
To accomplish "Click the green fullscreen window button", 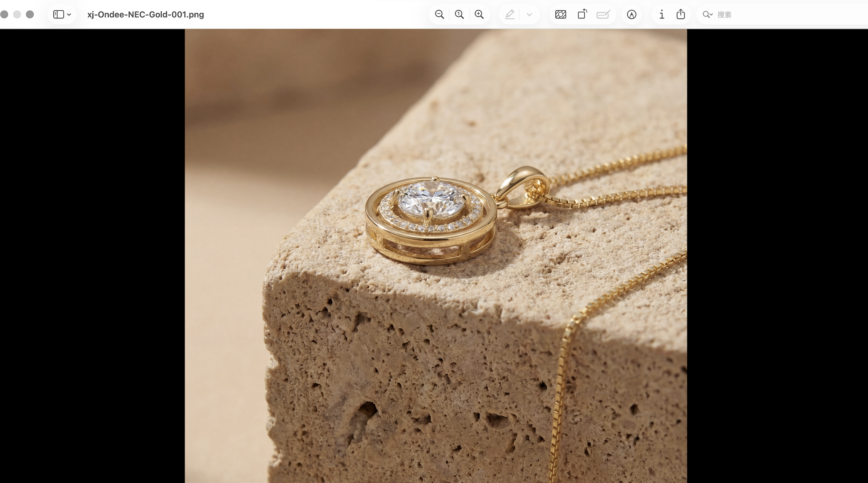I will click(x=30, y=14).
